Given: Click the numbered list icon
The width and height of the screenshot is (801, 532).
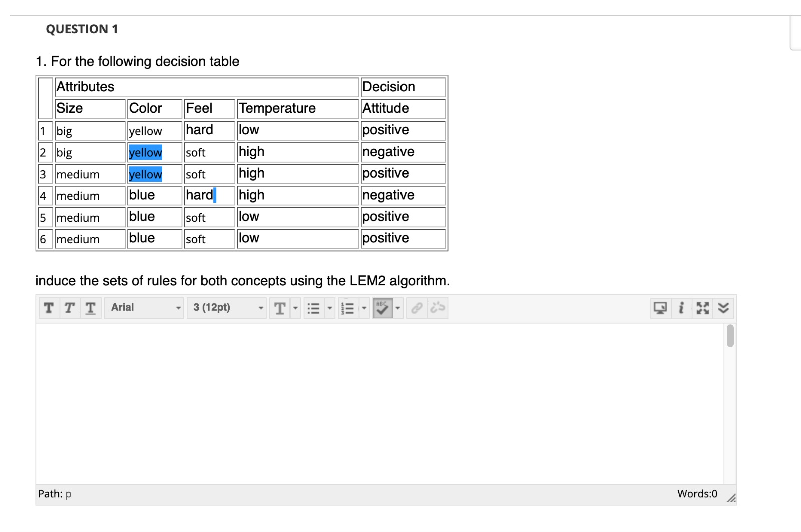Looking at the screenshot, I should pyautogui.click(x=347, y=308).
